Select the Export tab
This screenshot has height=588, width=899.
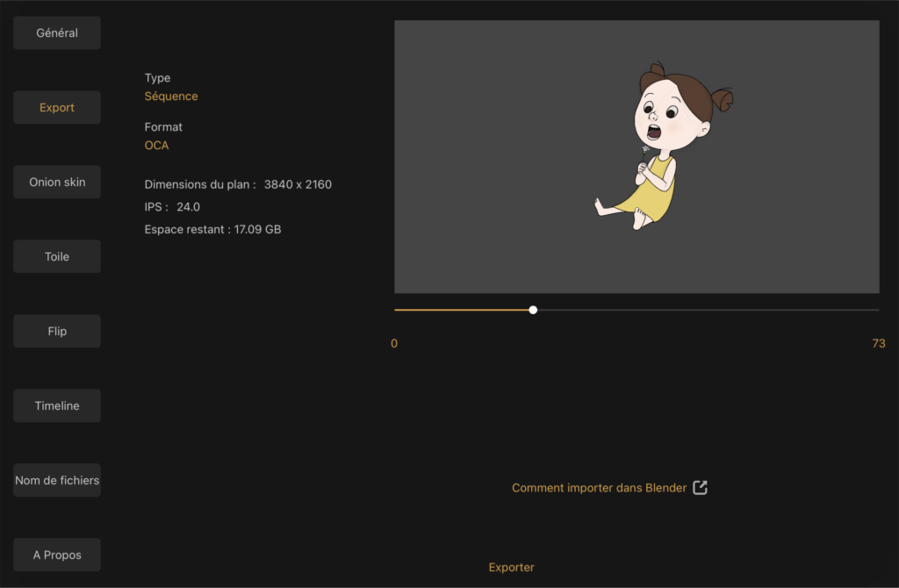tap(57, 107)
